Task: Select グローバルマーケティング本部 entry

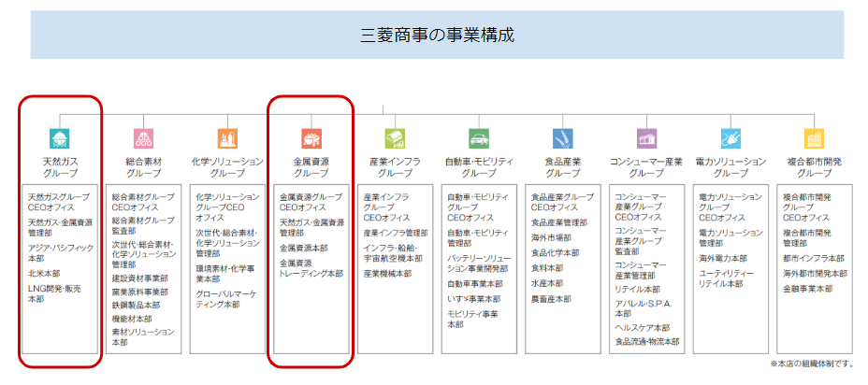Action: (226, 299)
